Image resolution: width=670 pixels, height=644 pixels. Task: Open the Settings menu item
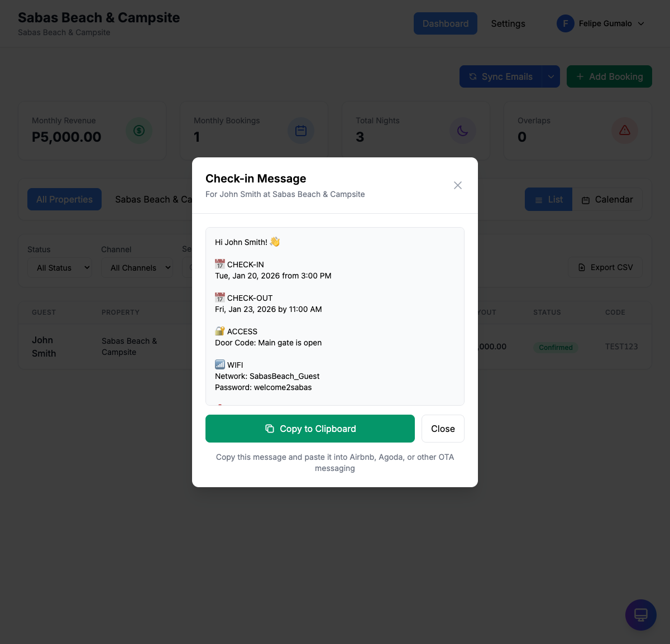tap(508, 23)
